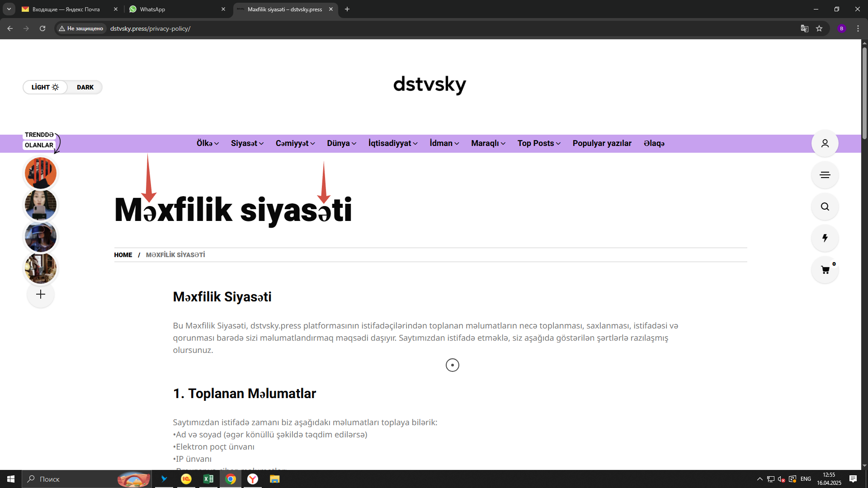Click the HOME breadcrumb link
Image resolution: width=868 pixels, height=488 pixels.
(x=123, y=255)
